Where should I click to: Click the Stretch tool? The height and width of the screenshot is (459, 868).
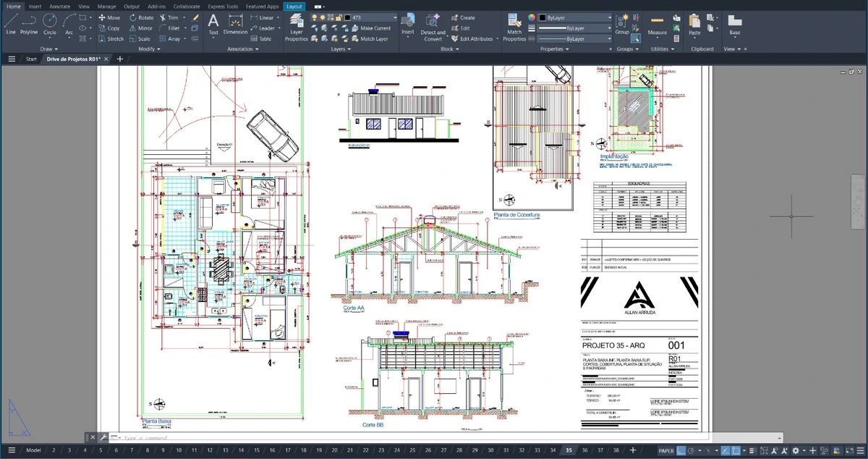(111, 39)
